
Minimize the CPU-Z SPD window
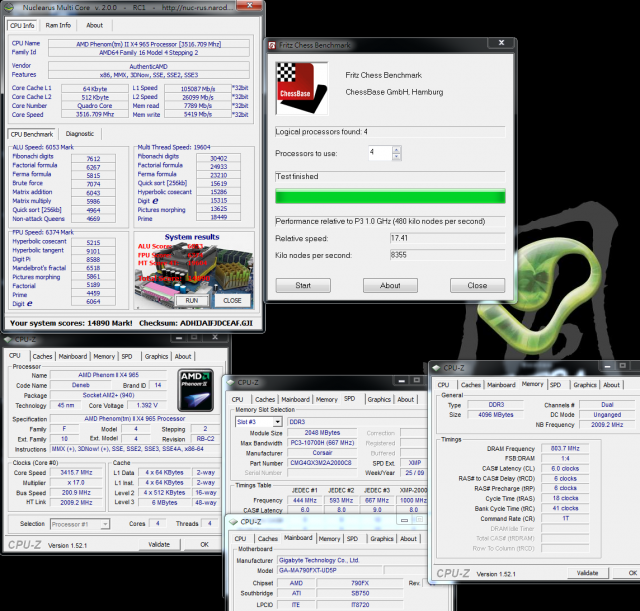(x=402, y=381)
